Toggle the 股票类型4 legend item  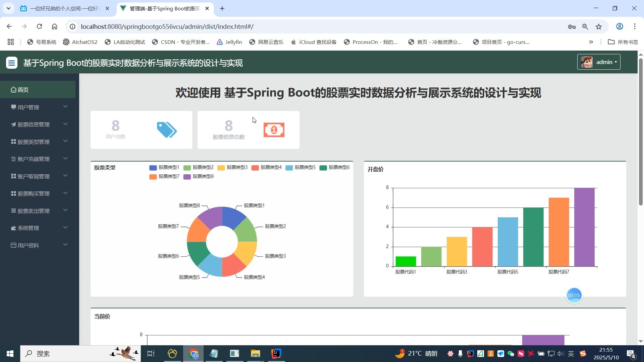pyautogui.click(x=267, y=167)
